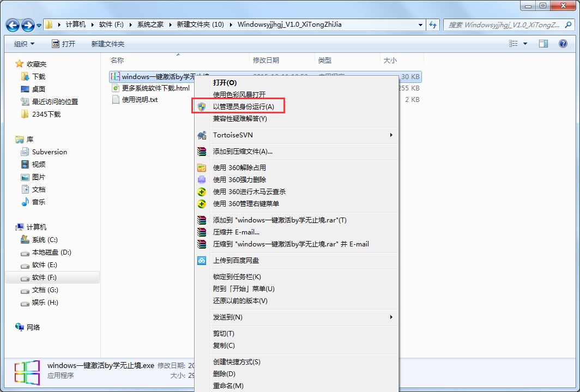The image size is (580, 392).
Task: Select 网络 in the navigation pane
Action: point(27,327)
